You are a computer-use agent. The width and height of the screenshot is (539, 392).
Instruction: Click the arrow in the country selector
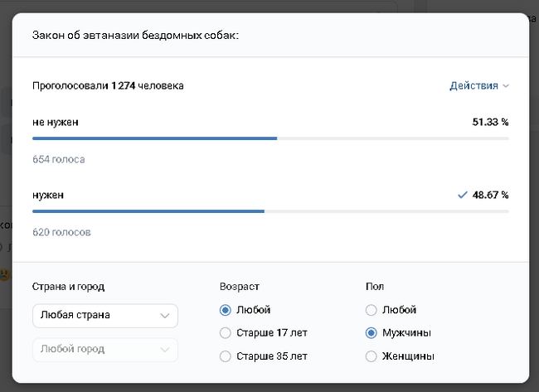(x=166, y=316)
